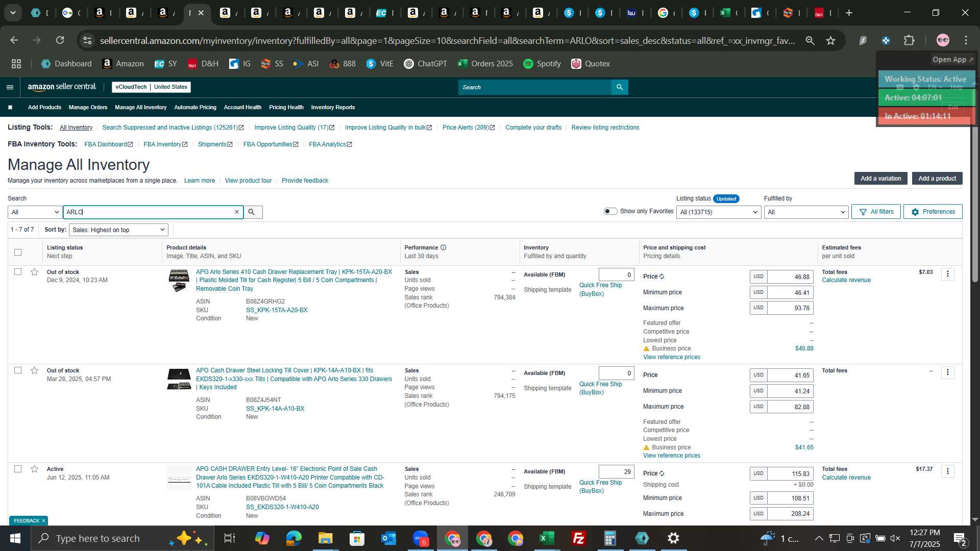Open SKU link SS_KPK-14A-A10-BX
Image resolution: width=980 pixels, height=551 pixels.
275,409
